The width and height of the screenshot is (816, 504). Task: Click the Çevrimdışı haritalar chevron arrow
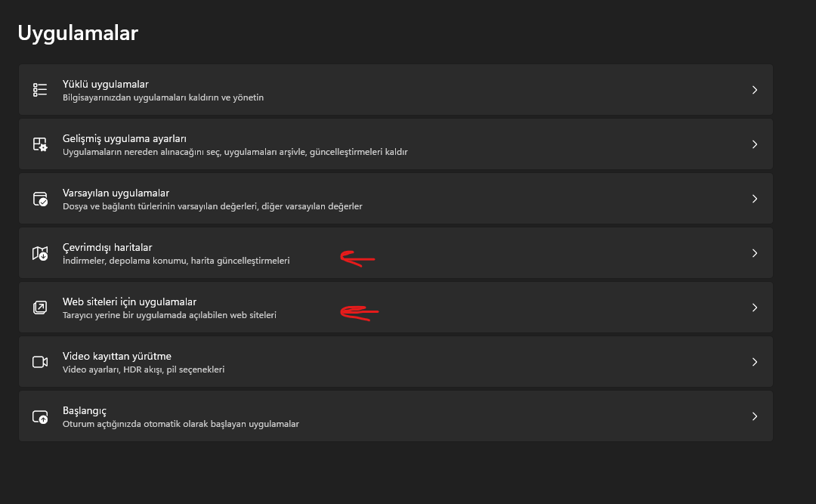pos(754,253)
